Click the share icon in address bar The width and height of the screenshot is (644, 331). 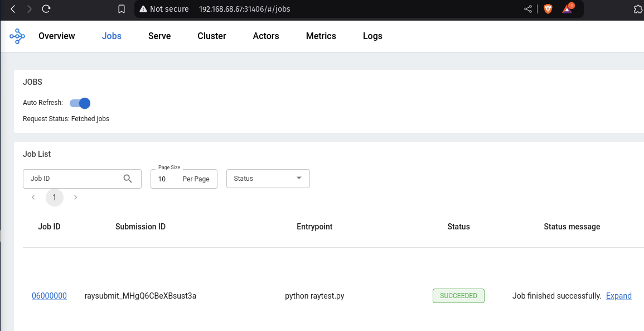(528, 9)
